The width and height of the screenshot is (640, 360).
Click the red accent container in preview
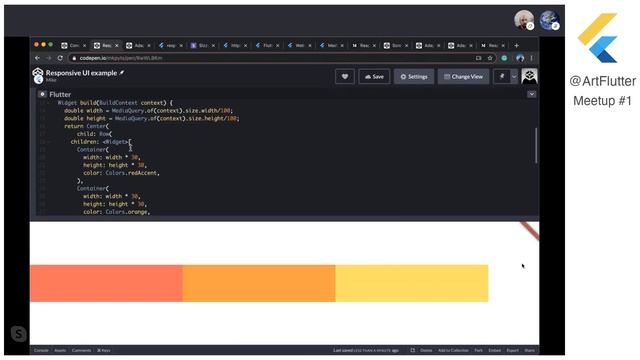[106, 283]
